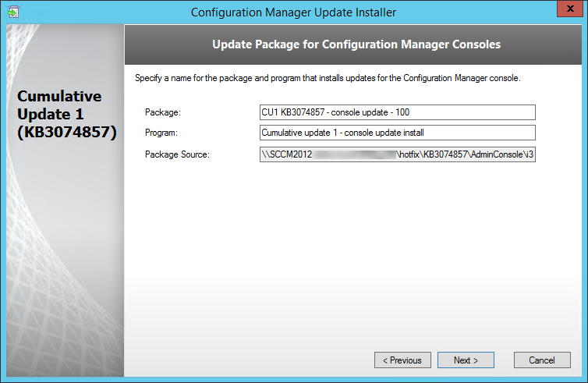Click the 'Update Package for Configuration Manager Consoles' heading
The image size is (588, 383).
(x=356, y=44)
